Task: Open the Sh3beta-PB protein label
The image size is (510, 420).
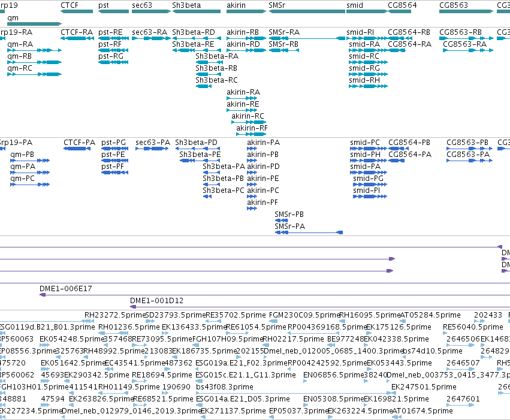Action: (x=223, y=178)
